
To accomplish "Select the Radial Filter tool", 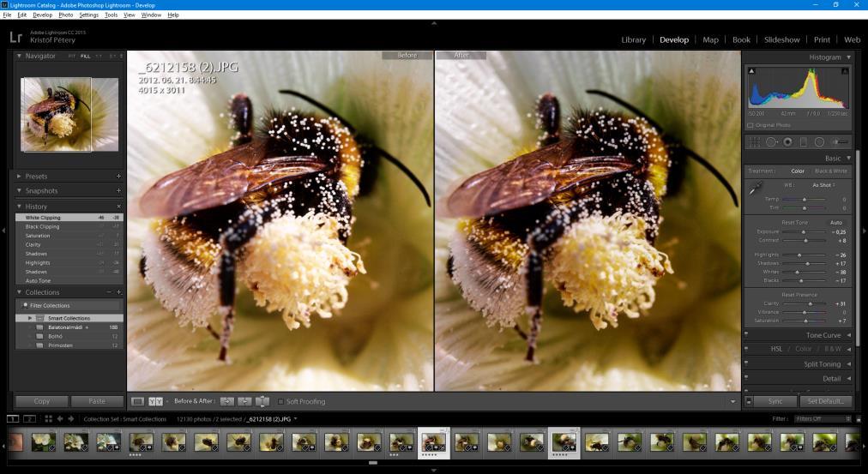I will [x=820, y=142].
